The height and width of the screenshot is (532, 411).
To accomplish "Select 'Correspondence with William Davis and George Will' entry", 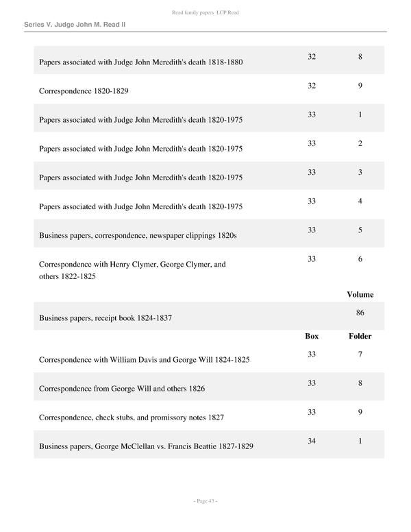I will [145, 359].
